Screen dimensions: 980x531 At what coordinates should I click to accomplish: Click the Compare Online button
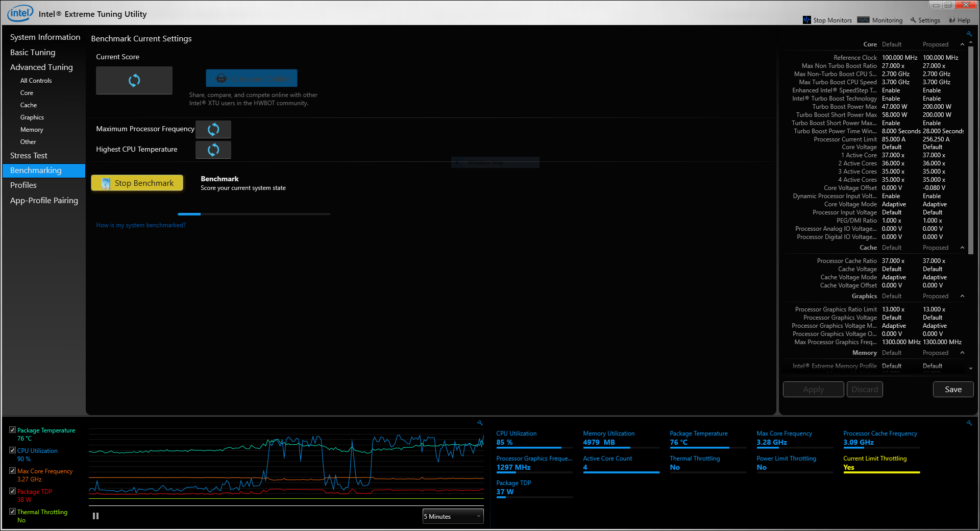(x=252, y=78)
